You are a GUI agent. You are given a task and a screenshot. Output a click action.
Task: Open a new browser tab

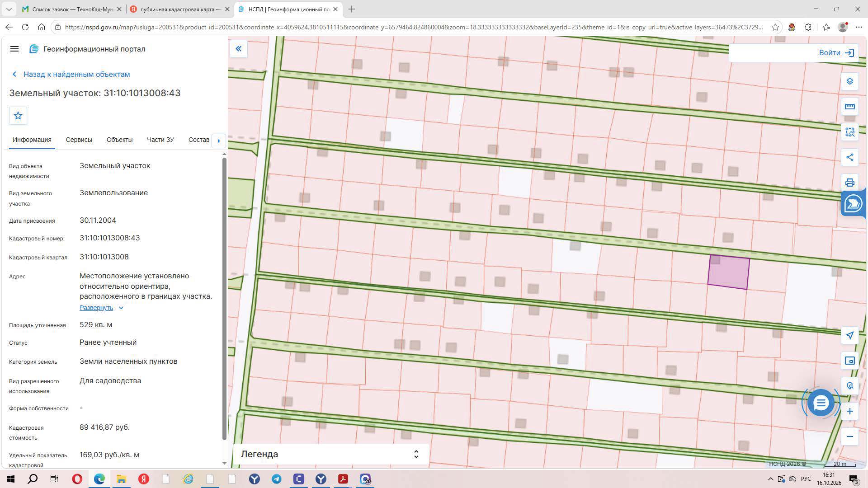pyautogui.click(x=352, y=9)
